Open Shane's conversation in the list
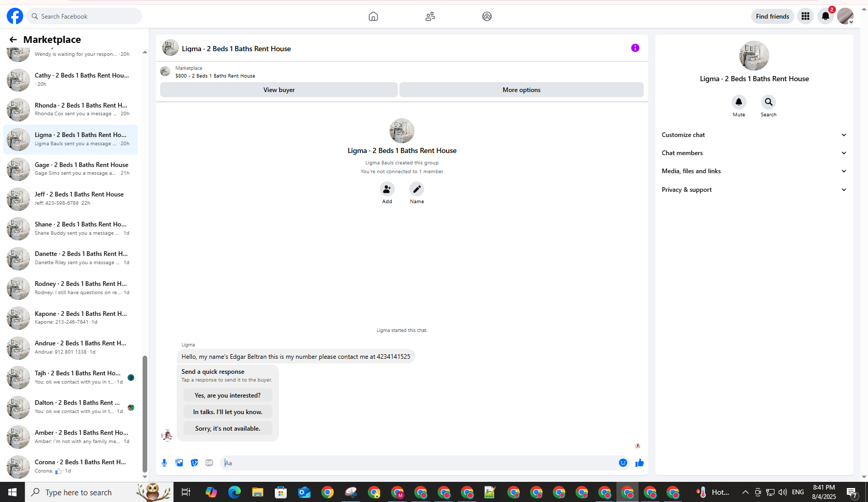This screenshot has height=502, width=868. coord(71,228)
